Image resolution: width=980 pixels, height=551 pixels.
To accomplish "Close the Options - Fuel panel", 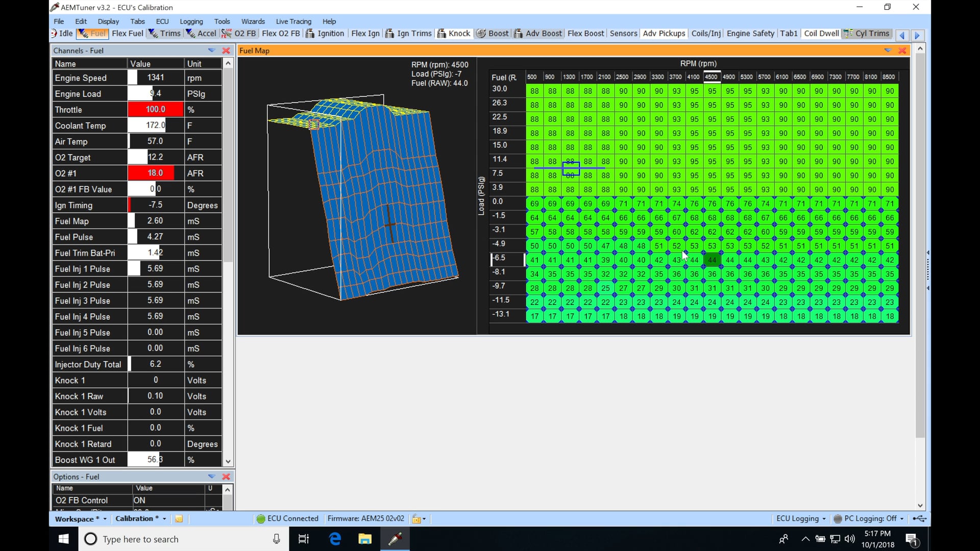I will [226, 477].
